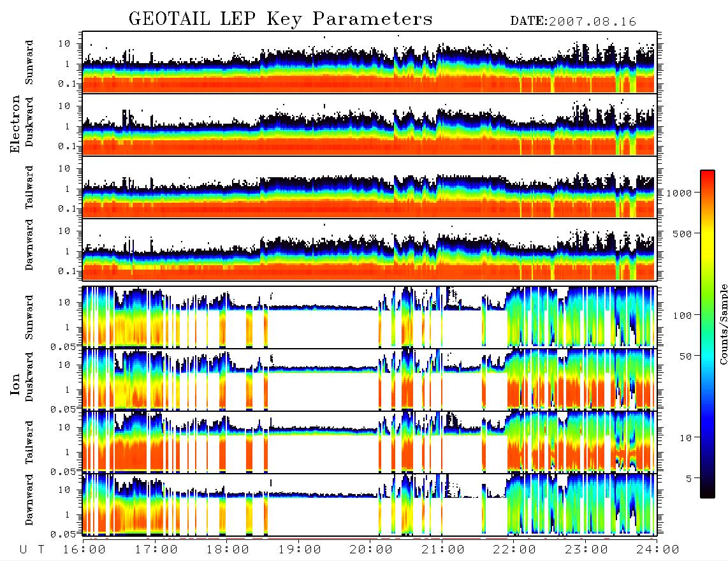The height and width of the screenshot is (561, 728).
Task: Select the Ion Dawnward axis label
Action: coord(29,500)
